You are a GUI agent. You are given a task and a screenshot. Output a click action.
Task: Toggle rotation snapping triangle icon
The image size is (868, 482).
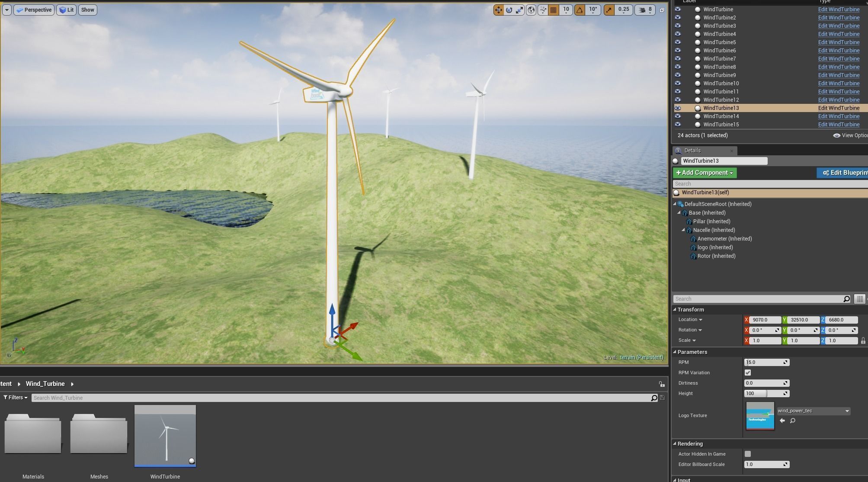pyautogui.click(x=580, y=10)
